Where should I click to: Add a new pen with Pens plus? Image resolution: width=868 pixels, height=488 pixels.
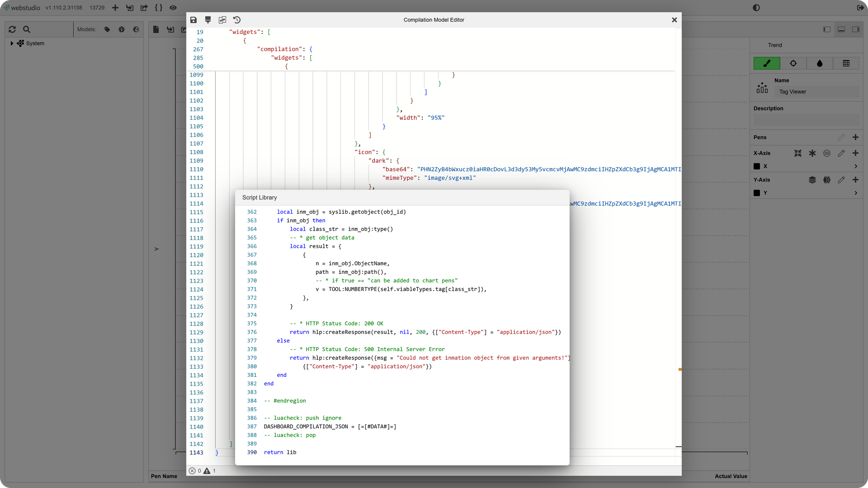[x=855, y=137]
